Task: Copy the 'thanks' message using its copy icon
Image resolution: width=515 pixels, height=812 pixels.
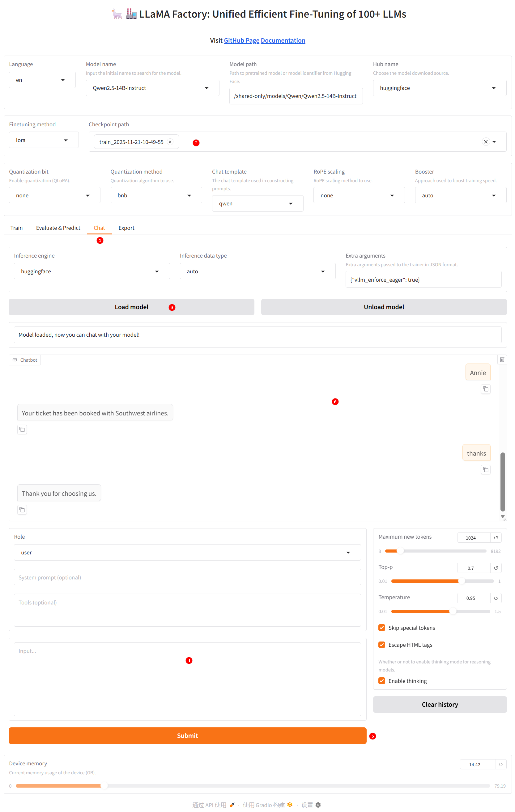Action: coord(485,470)
